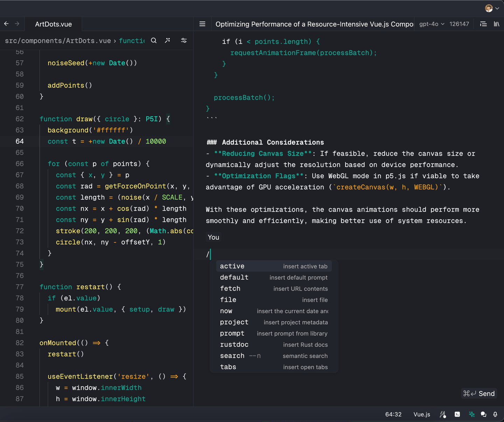Click the 'addPoints()' line
This screenshot has height=422, width=504.
tap(70, 85)
